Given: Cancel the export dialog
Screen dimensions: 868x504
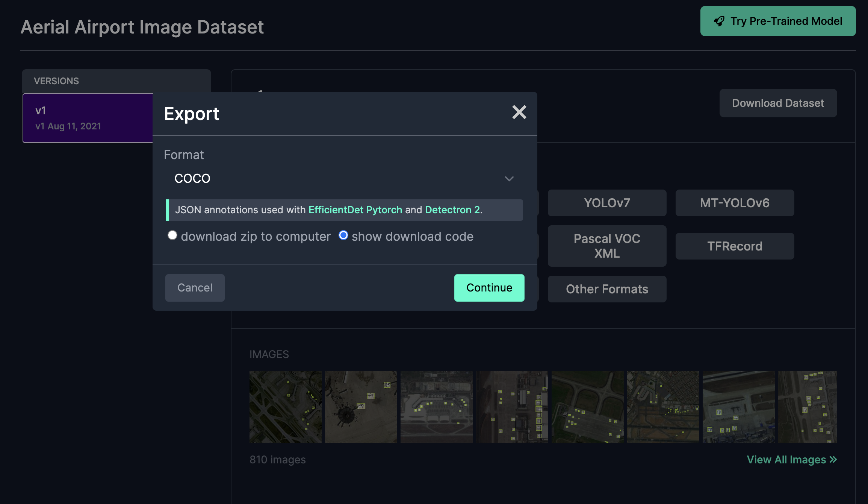Looking at the screenshot, I should click(195, 288).
